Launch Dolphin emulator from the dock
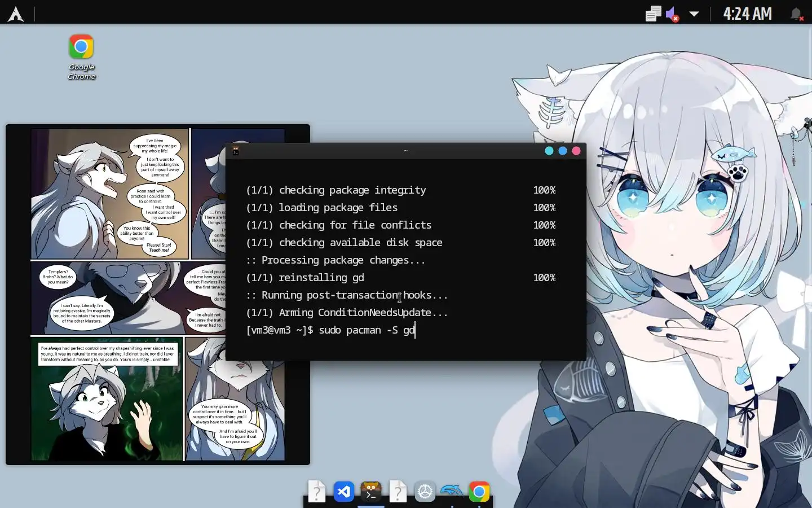Image resolution: width=812 pixels, height=508 pixels. 452,491
